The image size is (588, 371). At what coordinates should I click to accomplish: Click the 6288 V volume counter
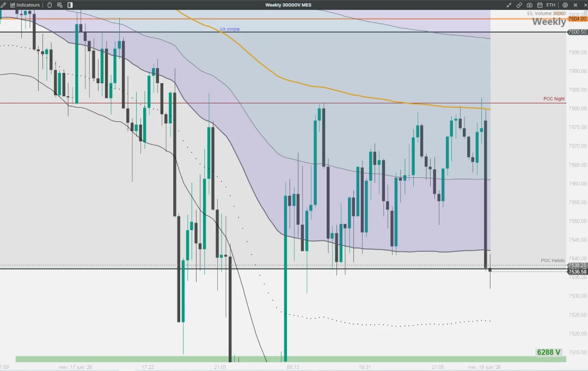click(549, 353)
